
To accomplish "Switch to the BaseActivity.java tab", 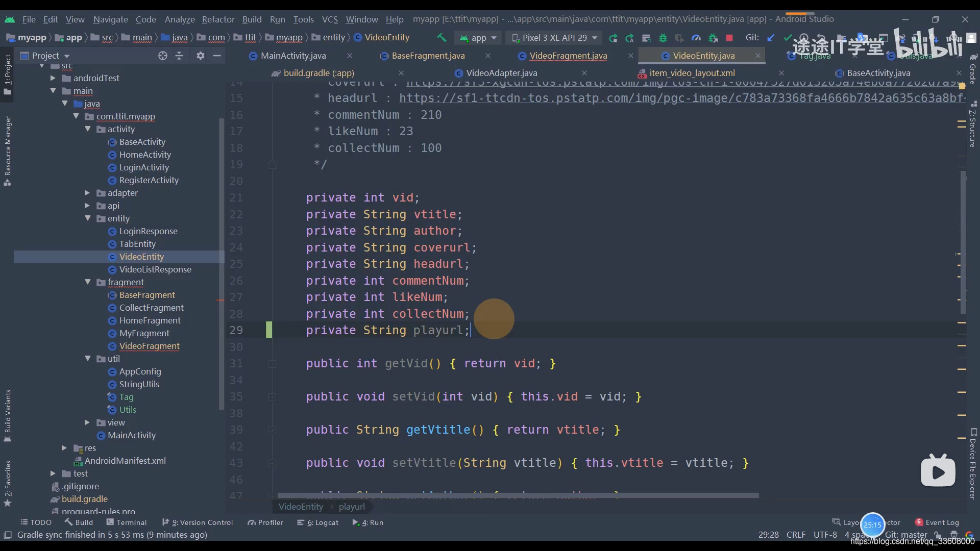I will click(878, 73).
